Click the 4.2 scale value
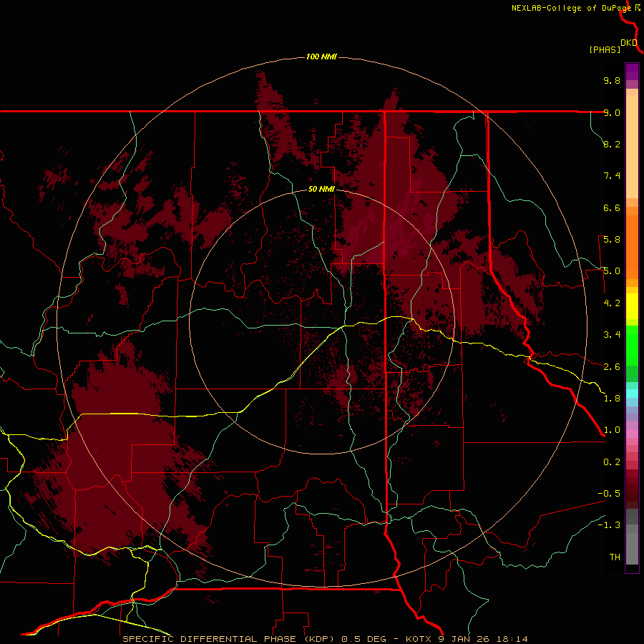 pyautogui.click(x=612, y=303)
